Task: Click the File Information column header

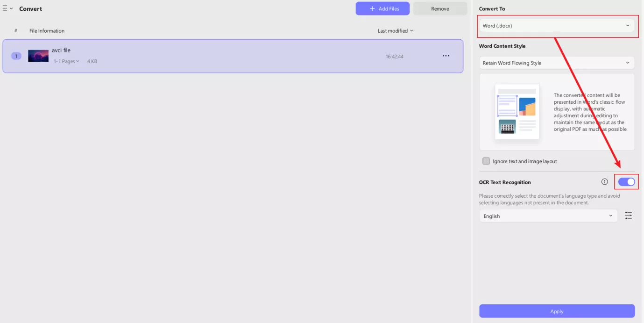Action: [47, 31]
